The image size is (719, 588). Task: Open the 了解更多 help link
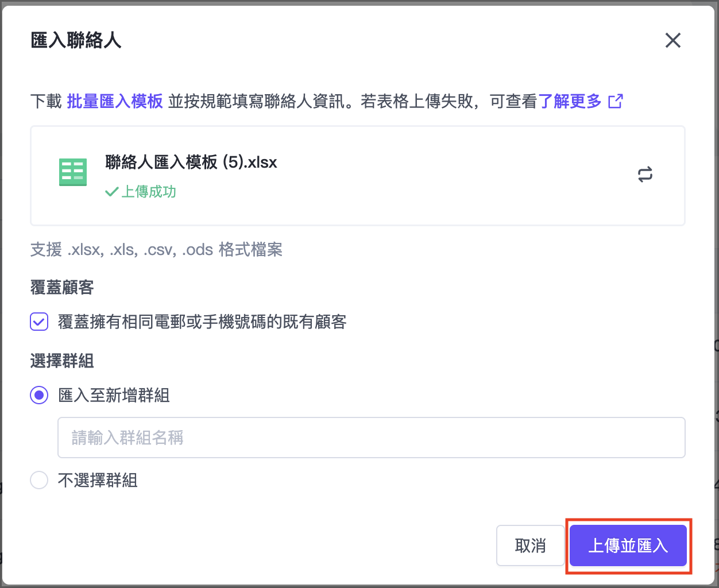coord(570,101)
